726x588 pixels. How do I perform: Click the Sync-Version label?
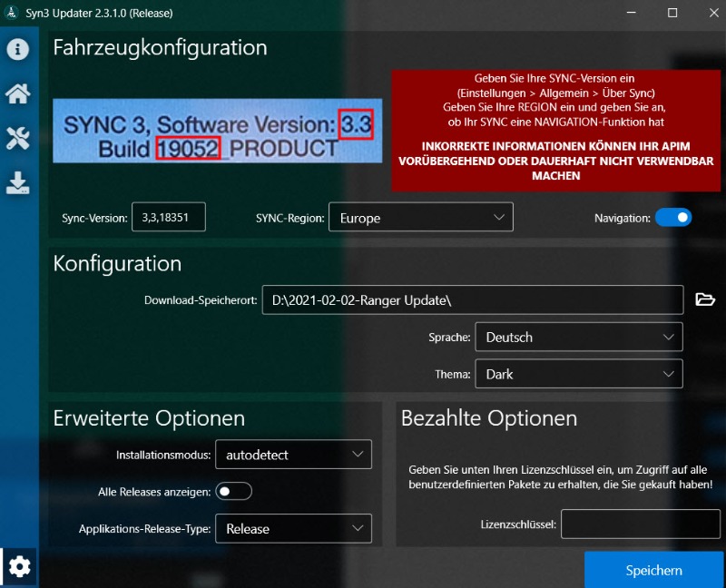(x=94, y=218)
